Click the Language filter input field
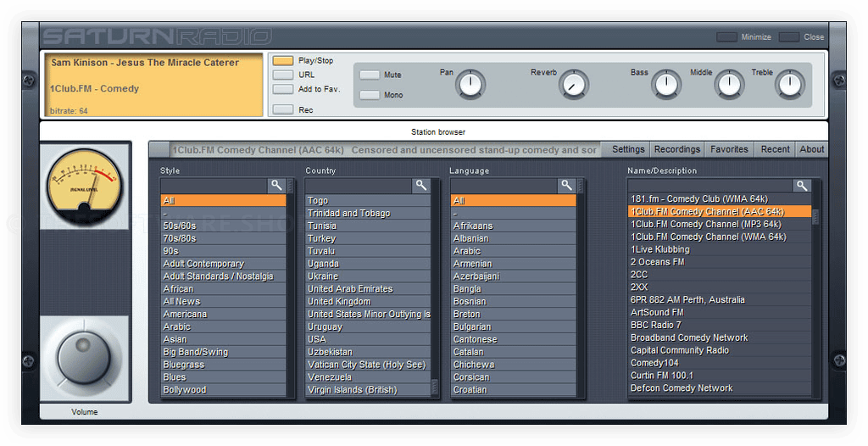Screen dimensions: 868x446 (504, 186)
